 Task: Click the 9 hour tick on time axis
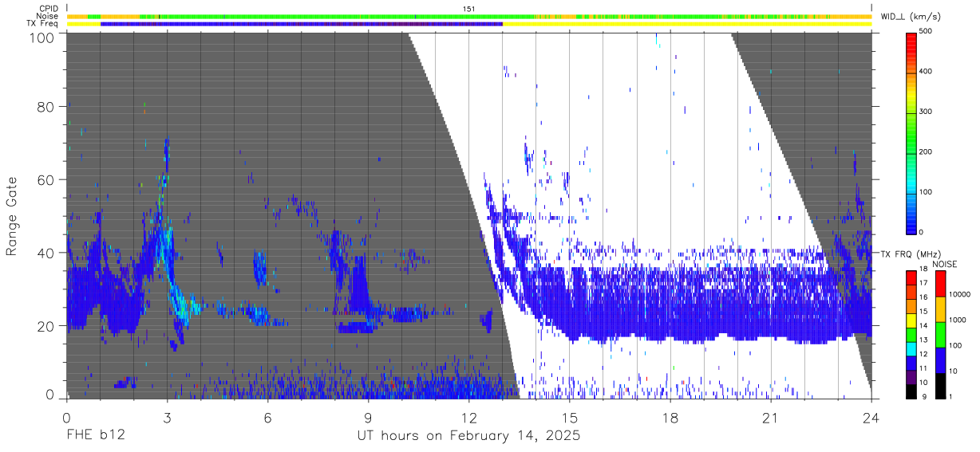[368, 418]
